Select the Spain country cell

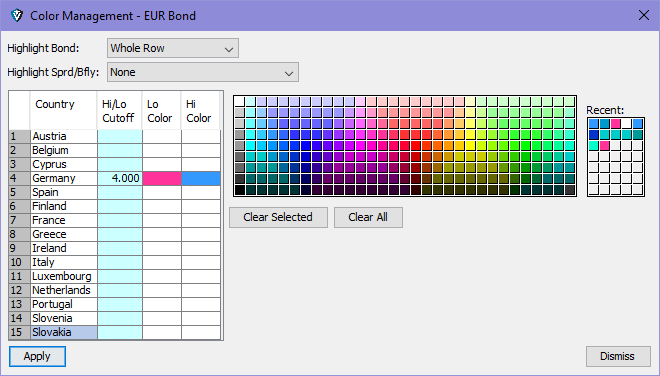click(64, 192)
